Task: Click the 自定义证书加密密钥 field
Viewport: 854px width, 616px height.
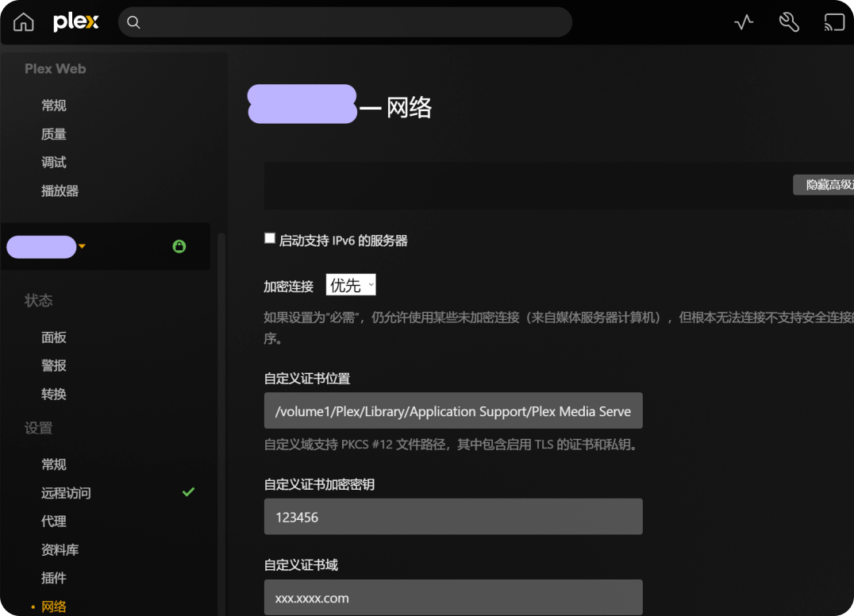Action: pos(453,516)
